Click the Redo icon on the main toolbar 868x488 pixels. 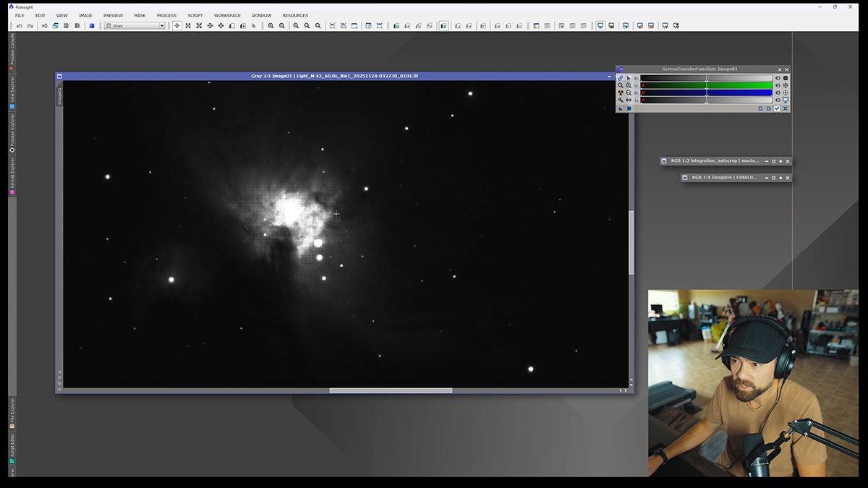29,26
